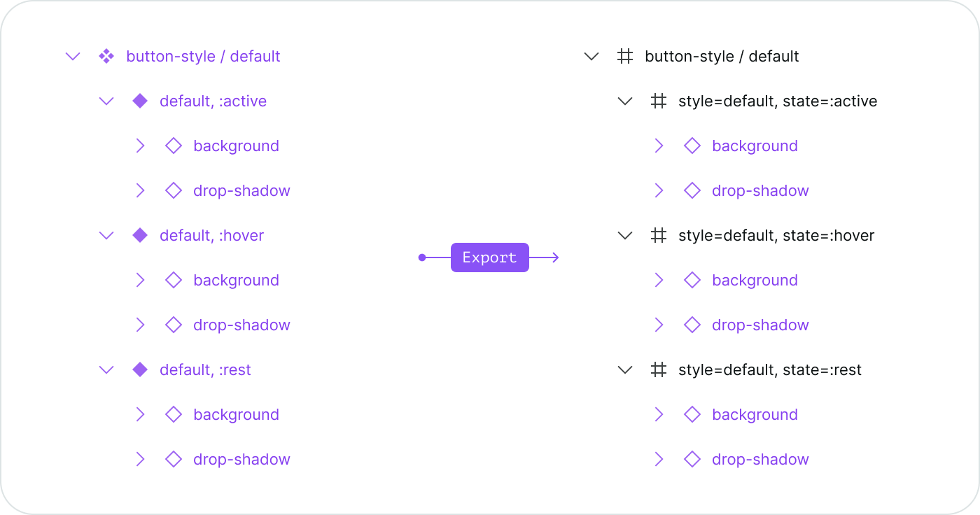Click the filled diamond icon beside default, :active

(140, 101)
